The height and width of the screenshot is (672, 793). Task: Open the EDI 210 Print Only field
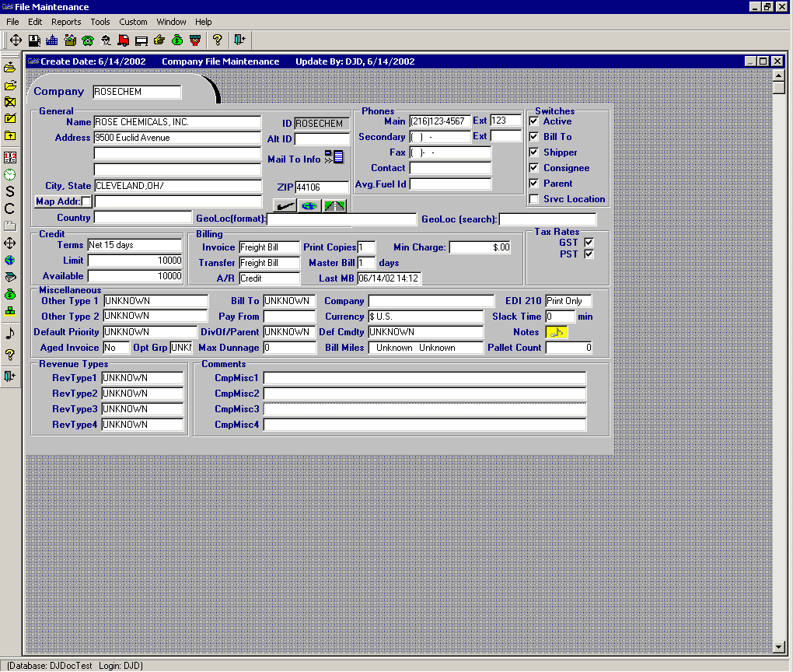568,302
